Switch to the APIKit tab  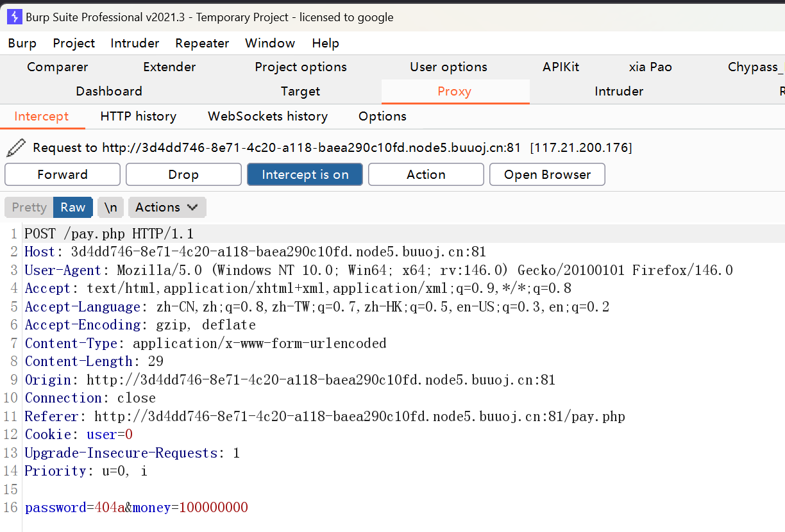(x=561, y=67)
